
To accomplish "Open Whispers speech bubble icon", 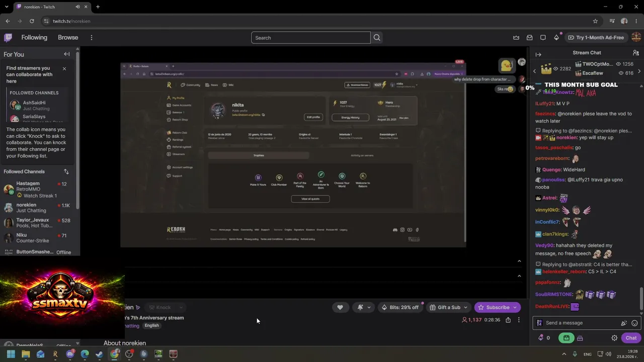I will [543, 38].
